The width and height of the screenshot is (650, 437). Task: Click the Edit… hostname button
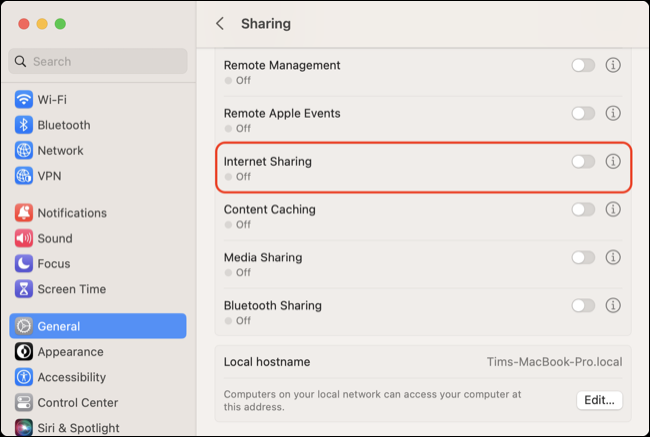pyautogui.click(x=599, y=400)
